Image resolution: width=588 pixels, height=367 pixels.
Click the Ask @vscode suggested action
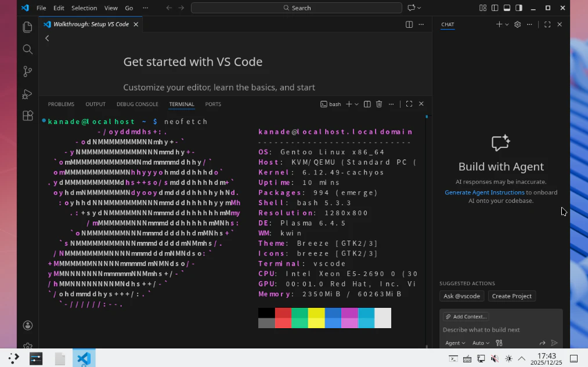[461, 296]
